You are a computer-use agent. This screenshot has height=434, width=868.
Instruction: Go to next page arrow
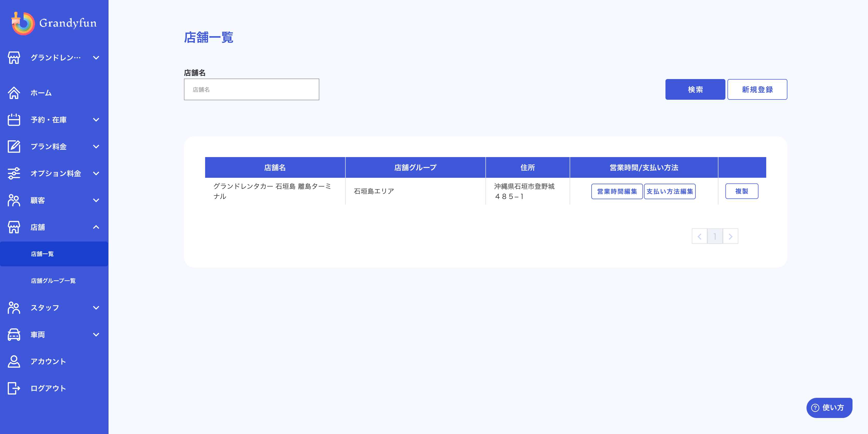731,236
